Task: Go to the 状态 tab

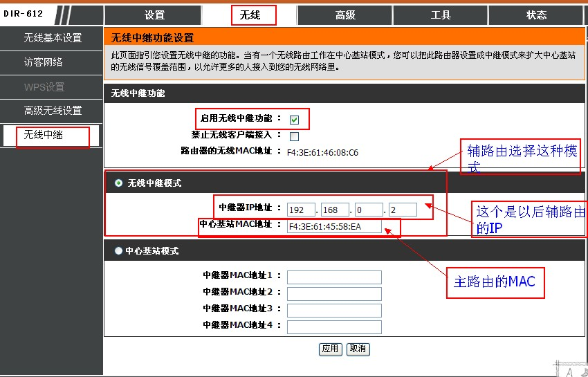Action: pos(536,15)
